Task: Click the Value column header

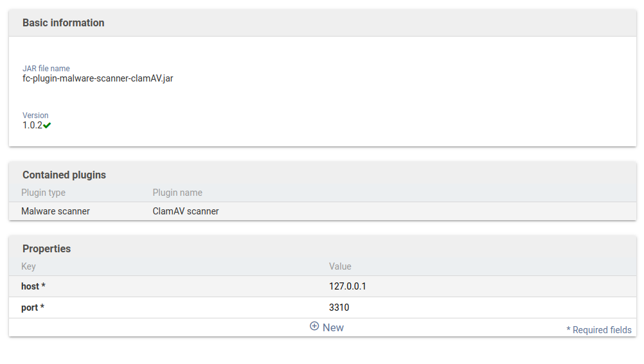Action: pos(340,266)
